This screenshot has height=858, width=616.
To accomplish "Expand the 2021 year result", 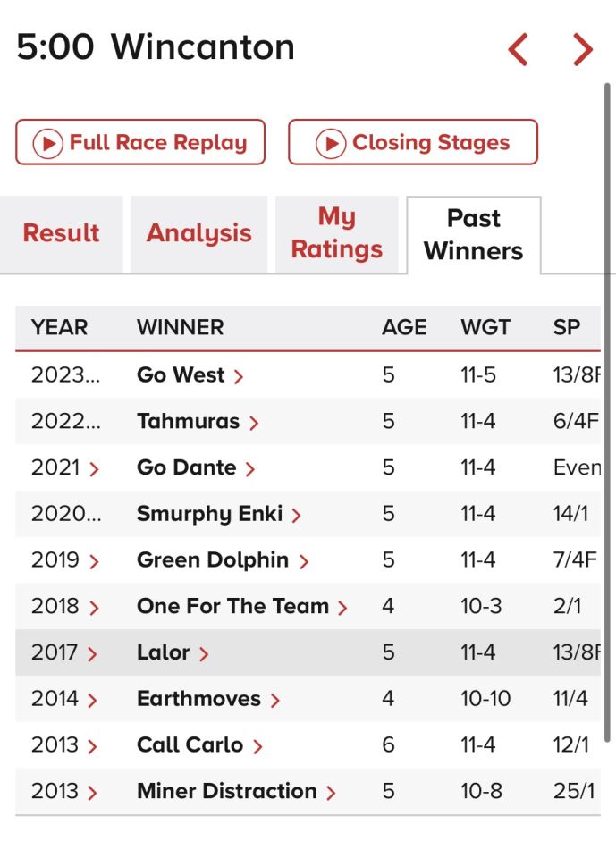I will (x=95, y=468).
